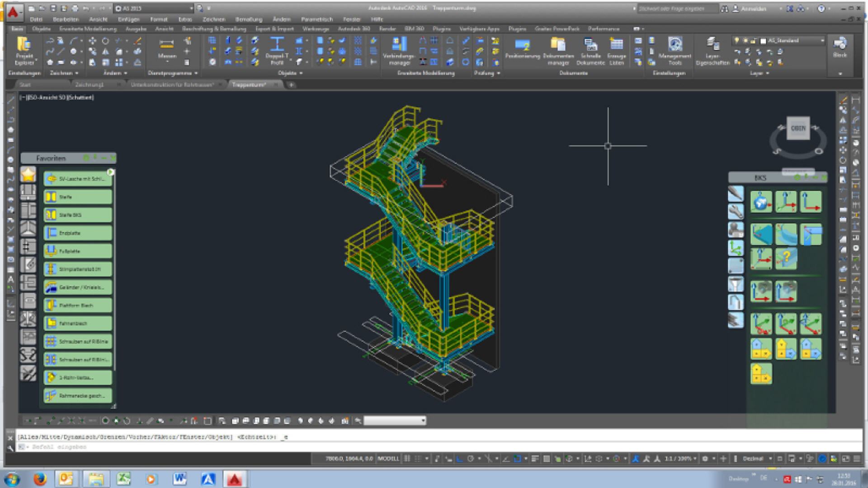Switch to the Zeichnung1 drawing tab

(x=89, y=84)
